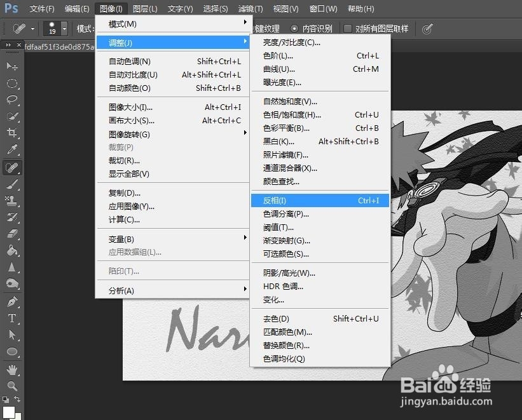Select the Eyedropper tool
This screenshot has height=420, width=522.
coord(12,149)
